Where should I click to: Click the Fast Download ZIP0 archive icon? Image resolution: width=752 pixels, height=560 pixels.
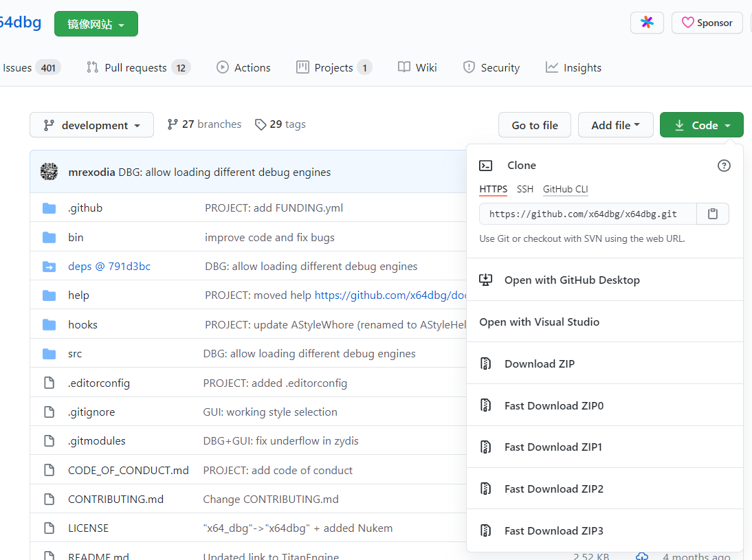(485, 405)
